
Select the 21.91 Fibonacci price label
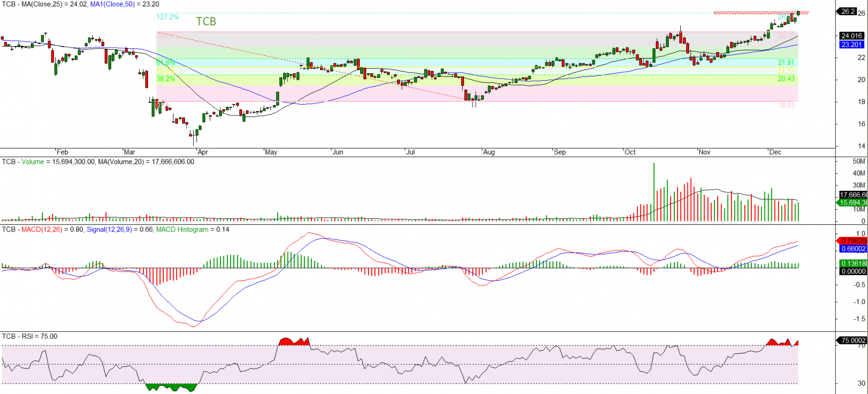(786, 62)
